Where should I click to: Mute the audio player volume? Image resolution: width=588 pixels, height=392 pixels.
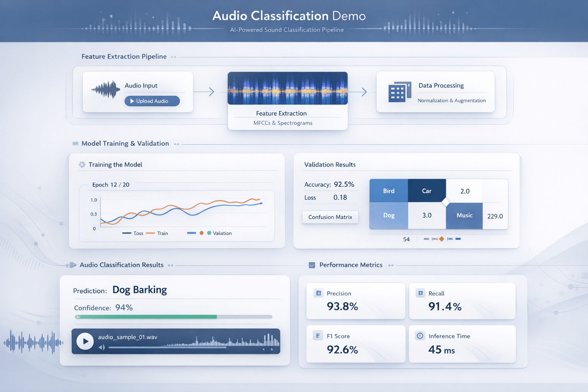click(101, 348)
